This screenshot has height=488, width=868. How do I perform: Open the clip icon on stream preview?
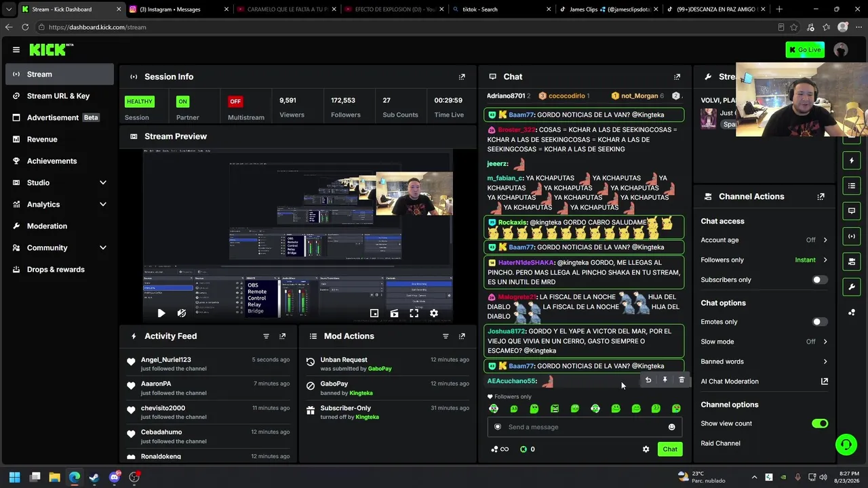[x=394, y=313]
